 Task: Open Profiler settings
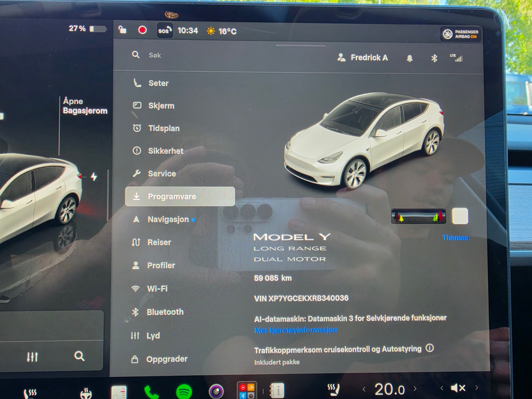pyautogui.click(x=153, y=265)
